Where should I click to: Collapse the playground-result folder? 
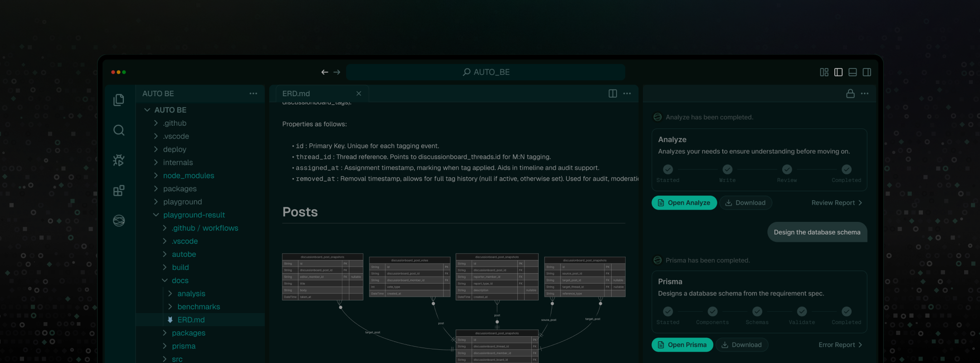click(x=194, y=215)
